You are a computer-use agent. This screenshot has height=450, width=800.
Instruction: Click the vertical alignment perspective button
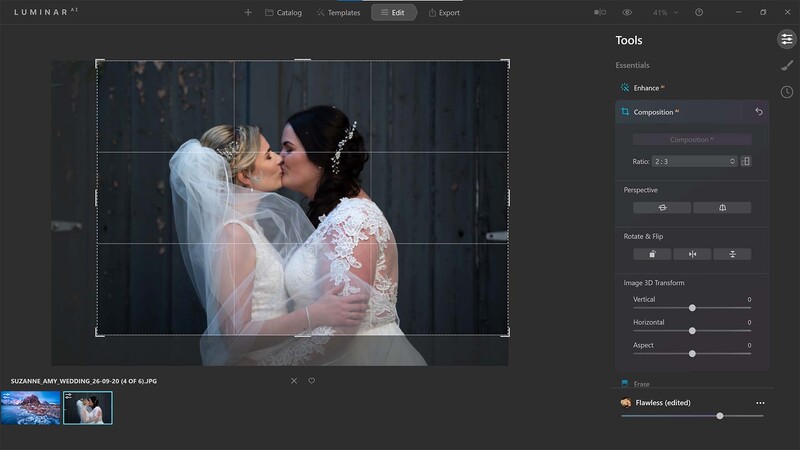tap(722, 208)
